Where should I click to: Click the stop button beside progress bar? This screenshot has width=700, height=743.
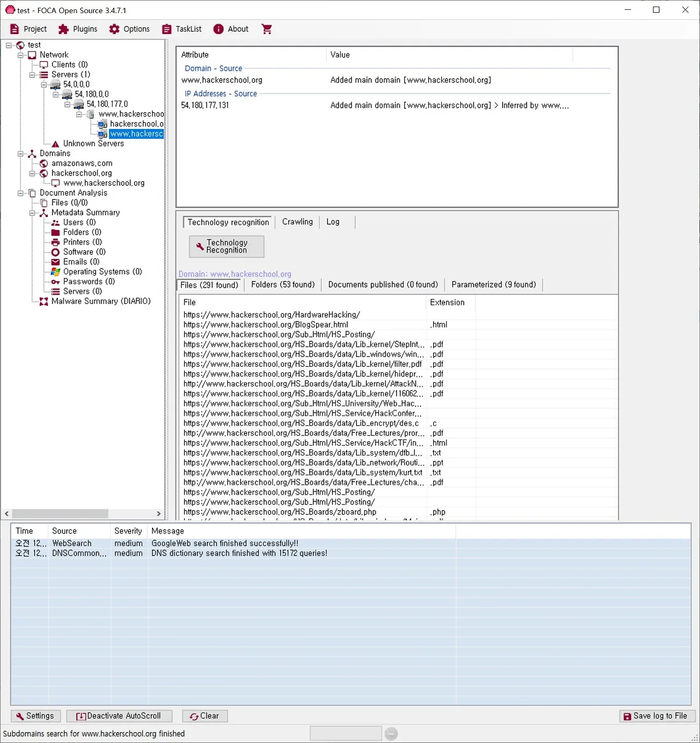391,734
